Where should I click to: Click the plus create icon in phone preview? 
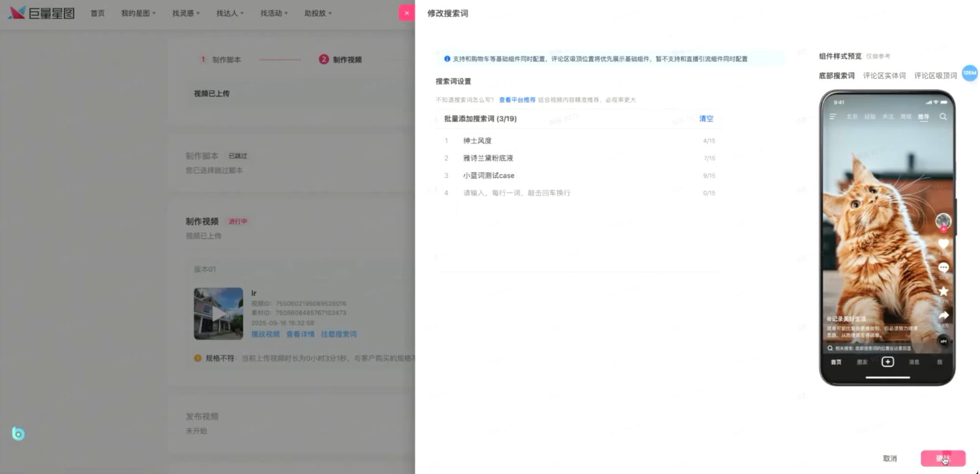coord(887,362)
